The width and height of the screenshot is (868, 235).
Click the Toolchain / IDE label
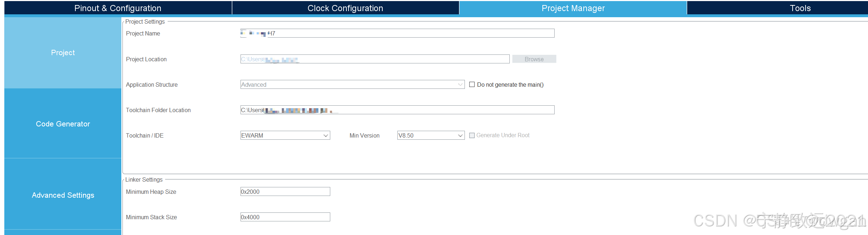(x=145, y=135)
